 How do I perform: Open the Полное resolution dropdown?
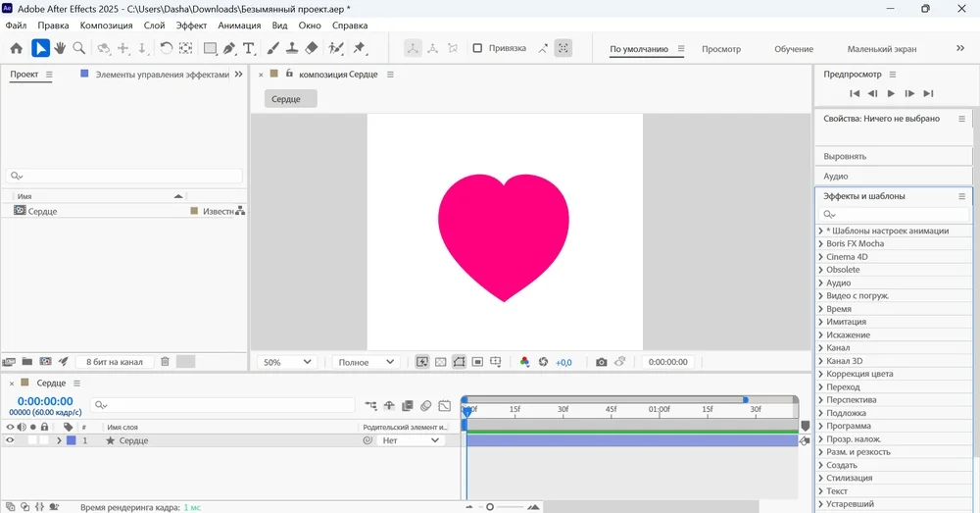click(x=365, y=362)
